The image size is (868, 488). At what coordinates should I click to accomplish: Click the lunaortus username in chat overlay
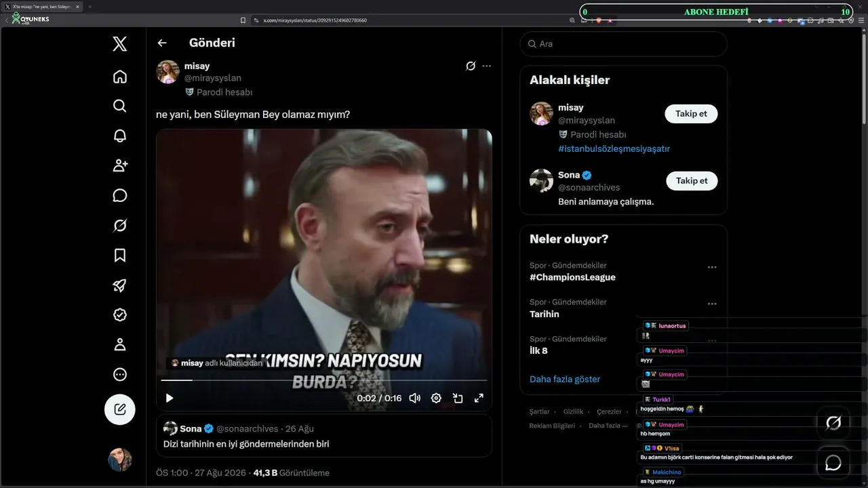pyautogui.click(x=672, y=326)
